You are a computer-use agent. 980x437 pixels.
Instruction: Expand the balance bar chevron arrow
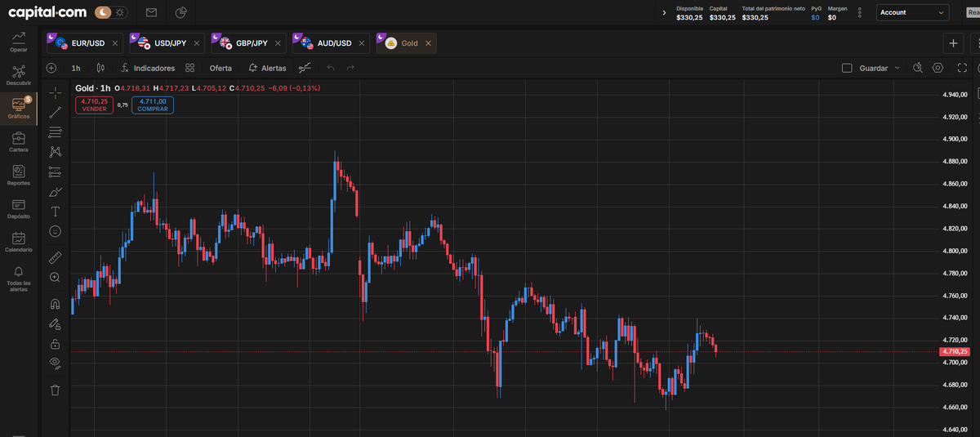pyautogui.click(x=665, y=13)
